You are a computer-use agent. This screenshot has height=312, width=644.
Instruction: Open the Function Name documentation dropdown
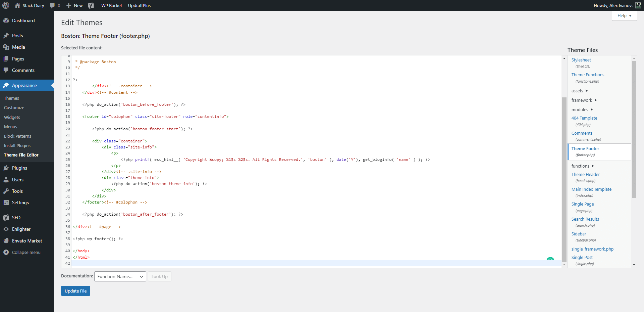click(120, 276)
